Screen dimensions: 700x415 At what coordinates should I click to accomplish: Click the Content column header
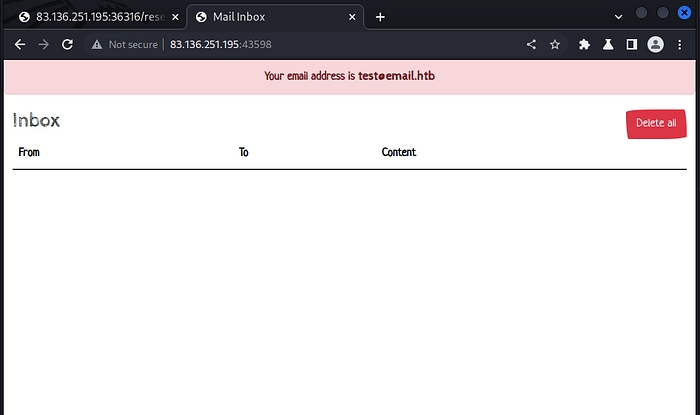click(x=399, y=152)
